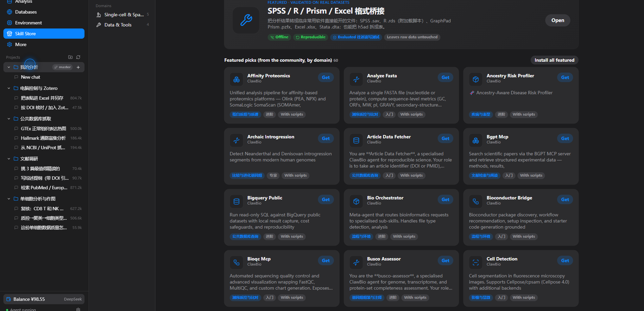Get the Ancestry Risk Profiler skill
The width and height of the screenshot is (644, 311).
pyautogui.click(x=565, y=78)
